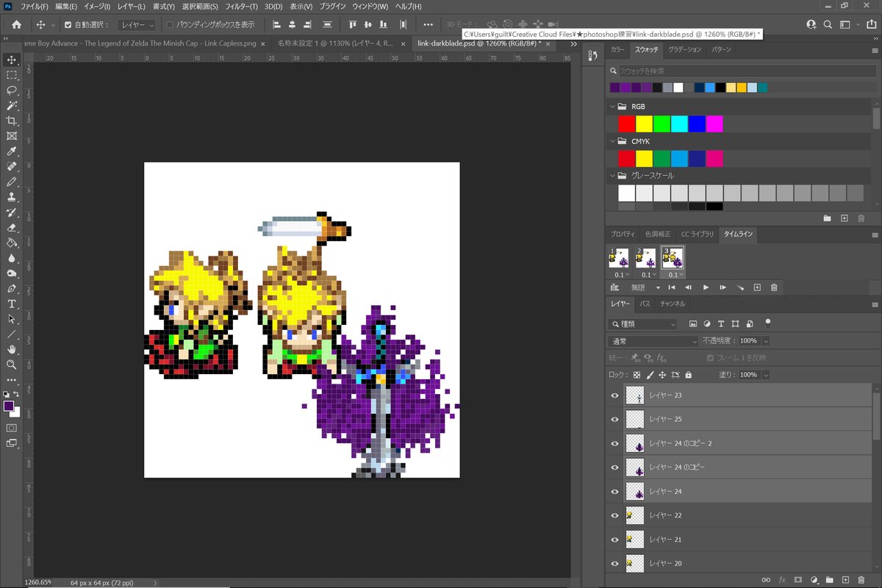Lock all layer attributes padlock
Viewport: 882px width, 588px height.
(688, 375)
